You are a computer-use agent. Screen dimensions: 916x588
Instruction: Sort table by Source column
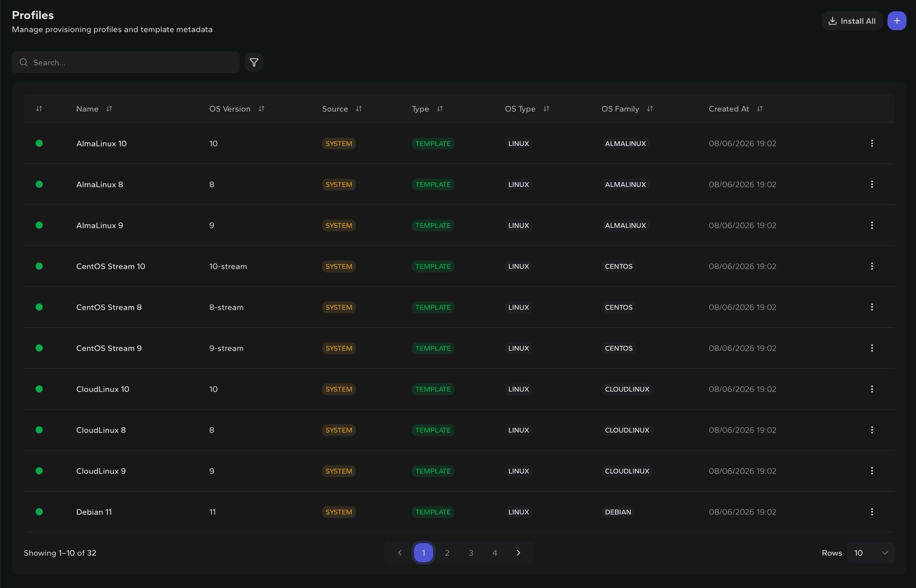tap(359, 109)
